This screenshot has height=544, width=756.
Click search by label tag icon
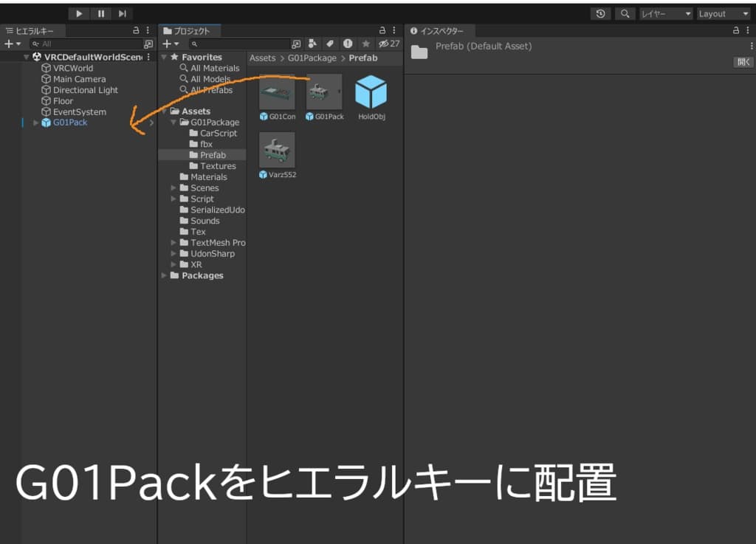coord(330,44)
